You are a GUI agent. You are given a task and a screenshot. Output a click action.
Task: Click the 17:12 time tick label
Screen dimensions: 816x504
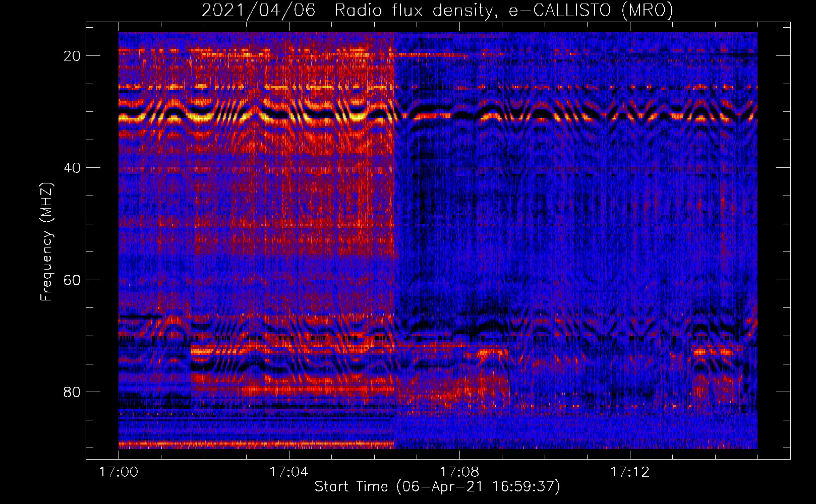point(630,472)
